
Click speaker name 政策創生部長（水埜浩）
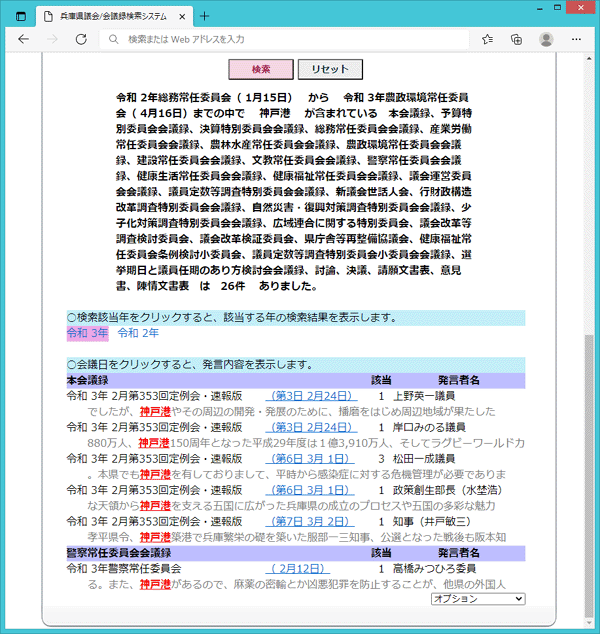448,490
